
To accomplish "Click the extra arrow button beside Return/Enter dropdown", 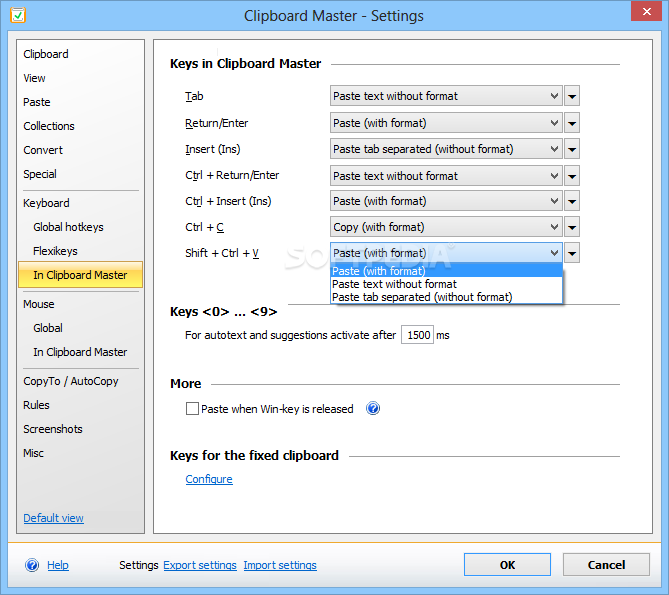I will [x=572, y=123].
